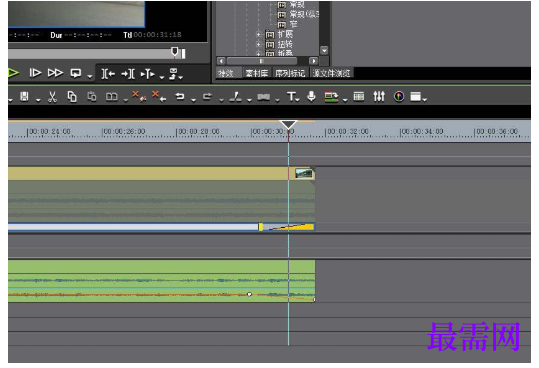Expand the 扩展 effects folder
539x368 pixels.
pyautogui.click(x=258, y=34)
